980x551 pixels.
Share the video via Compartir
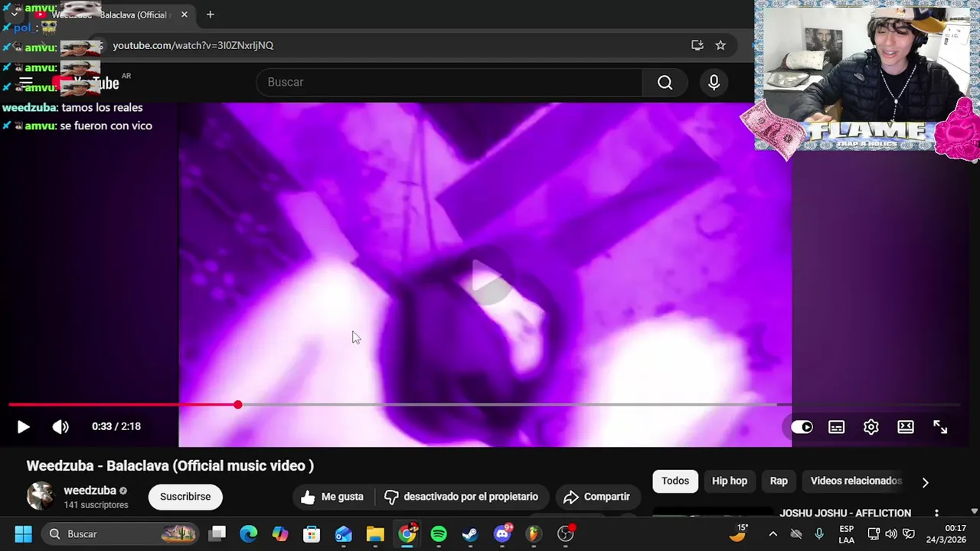(596, 497)
